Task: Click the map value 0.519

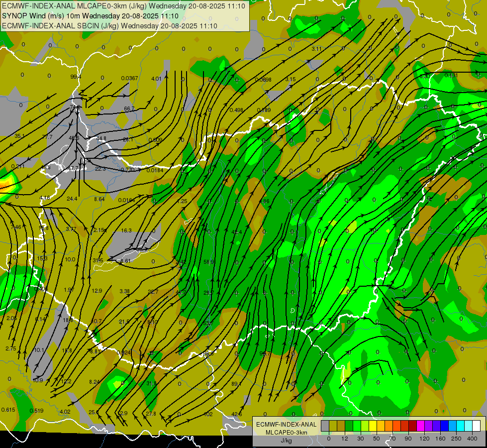Action: [36, 411]
